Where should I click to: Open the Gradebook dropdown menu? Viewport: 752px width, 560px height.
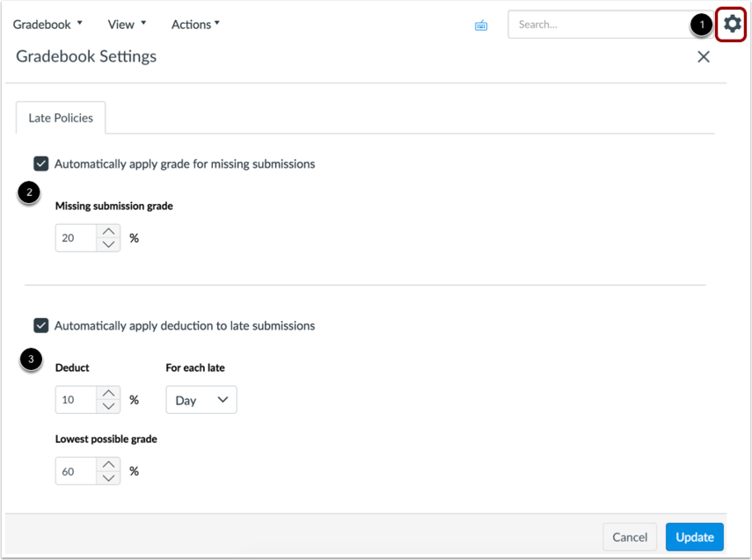47,25
